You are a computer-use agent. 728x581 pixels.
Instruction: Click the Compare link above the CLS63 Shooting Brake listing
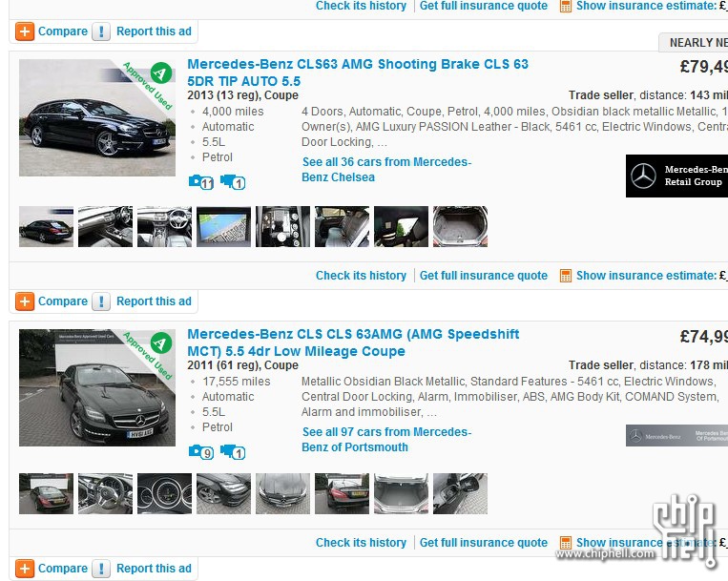point(63,31)
